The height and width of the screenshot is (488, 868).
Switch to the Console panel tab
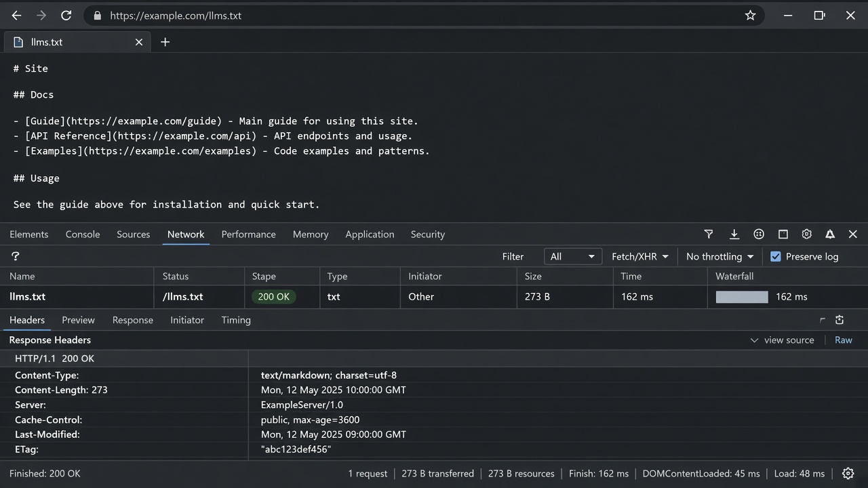(83, 235)
